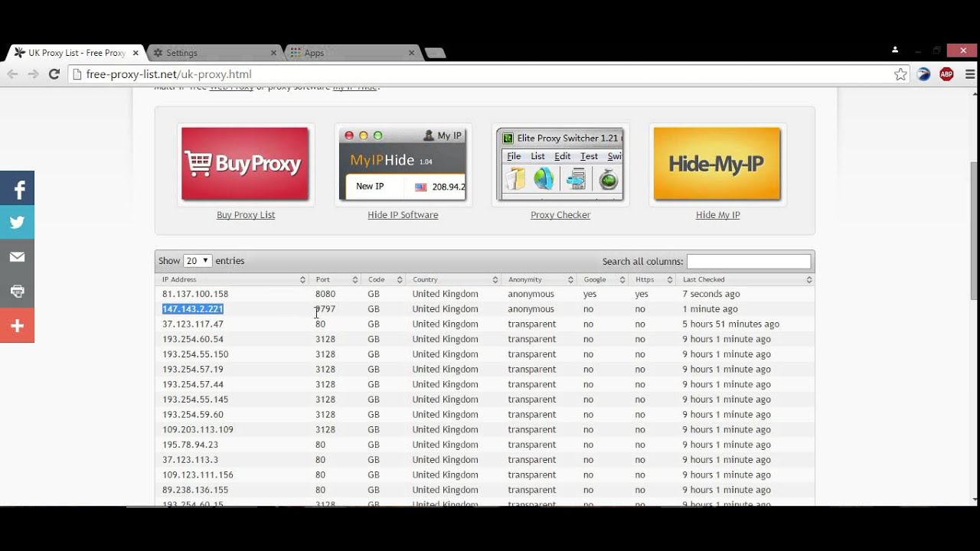Click Elite Proxy Switcher image
The image size is (980, 551).
click(x=560, y=164)
